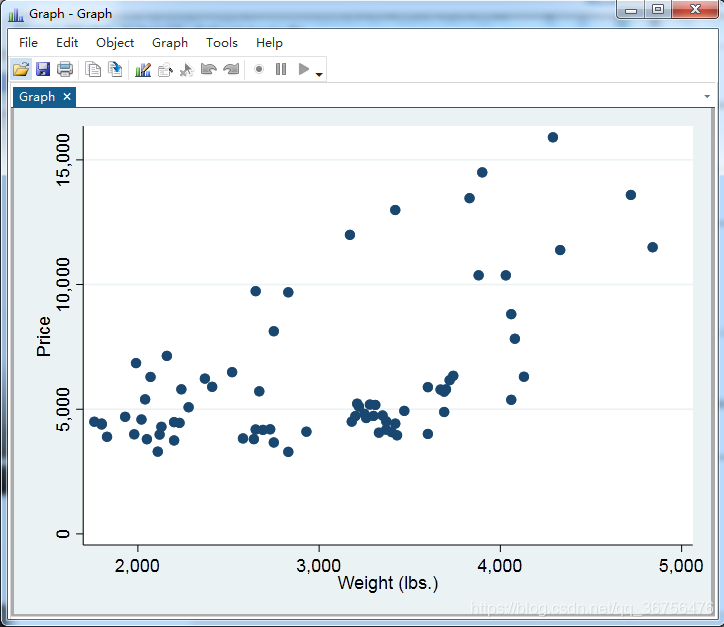The height and width of the screenshot is (627, 724).
Task: Maximize the Graph window
Action: point(658,10)
